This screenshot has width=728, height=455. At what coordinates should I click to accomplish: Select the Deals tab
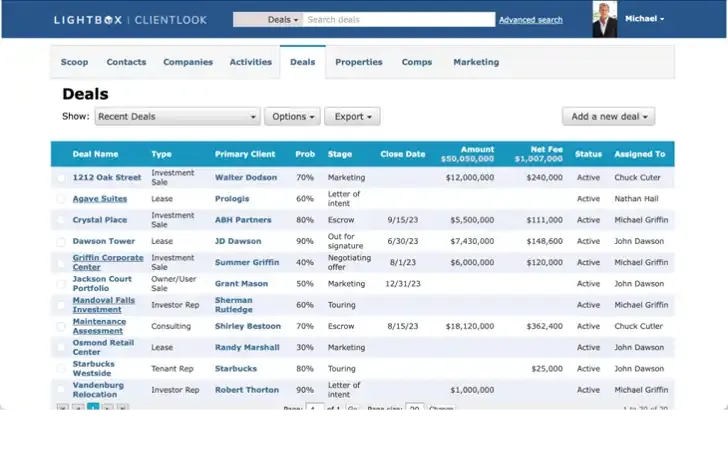(x=303, y=62)
